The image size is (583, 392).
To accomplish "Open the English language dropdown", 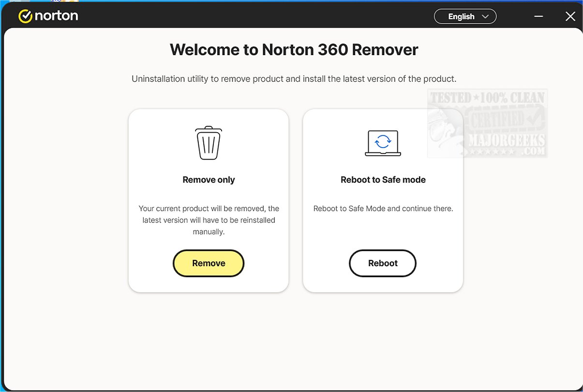I will click(x=461, y=16).
